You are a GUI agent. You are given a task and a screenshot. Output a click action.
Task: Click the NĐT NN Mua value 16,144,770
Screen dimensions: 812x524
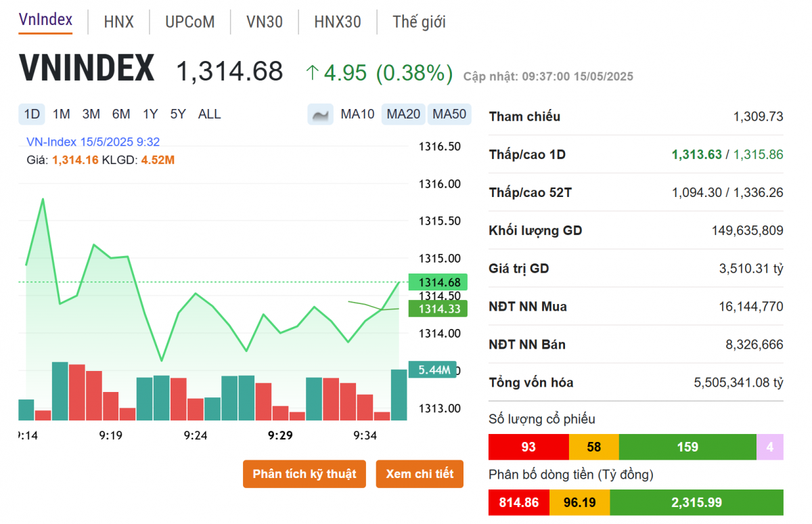pyautogui.click(x=751, y=307)
